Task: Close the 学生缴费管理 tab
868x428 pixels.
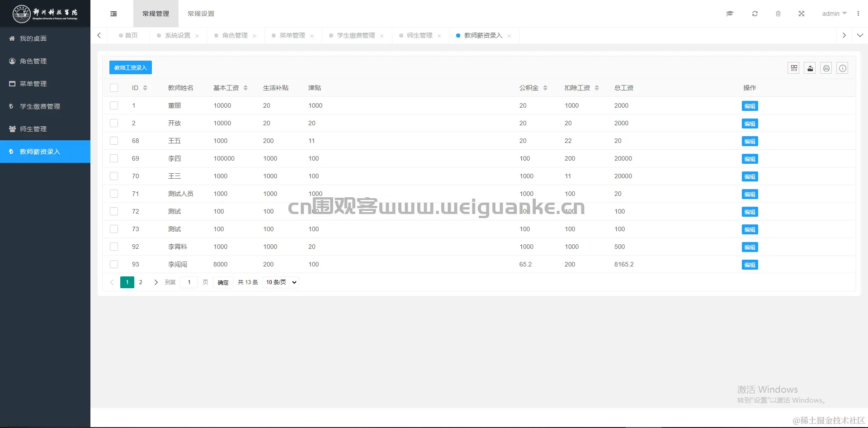Action: [382, 36]
